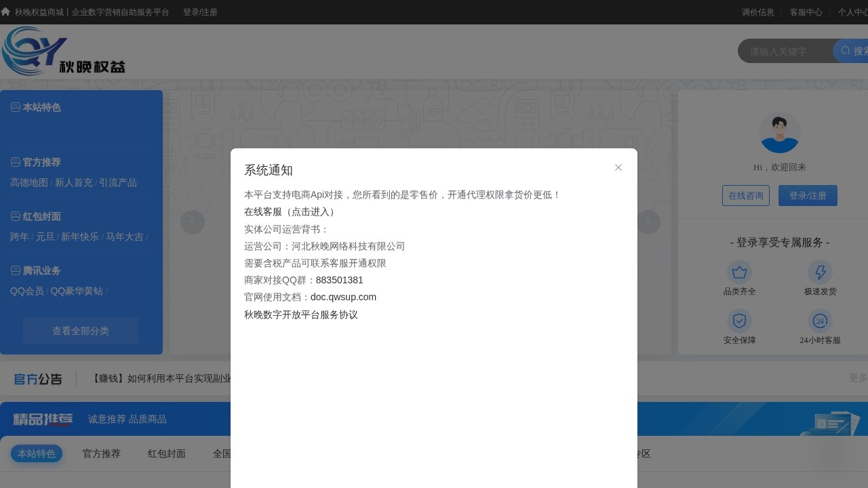868x488 pixels.
Task: Go to next banner slide arrow
Action: (x=648, y=222)
